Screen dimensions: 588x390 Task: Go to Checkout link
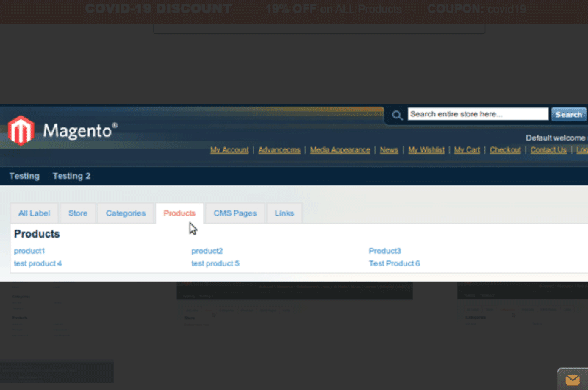click(505, 150)
